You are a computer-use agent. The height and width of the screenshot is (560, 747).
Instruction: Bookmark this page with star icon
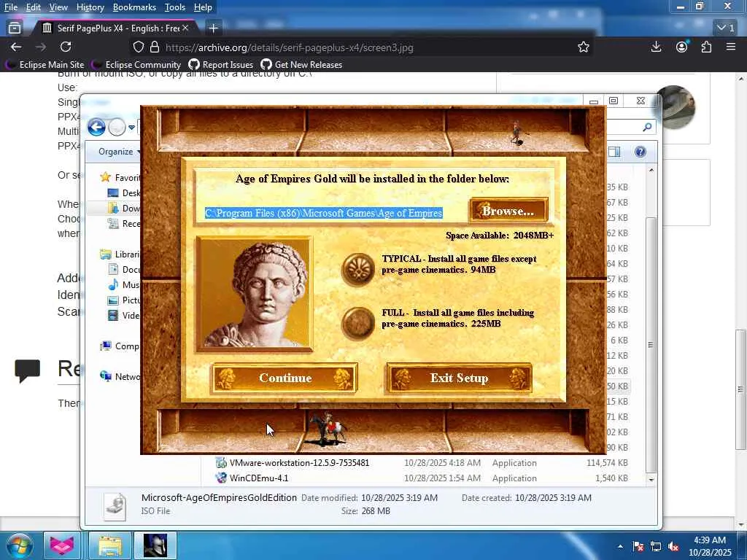coord(584,47)
